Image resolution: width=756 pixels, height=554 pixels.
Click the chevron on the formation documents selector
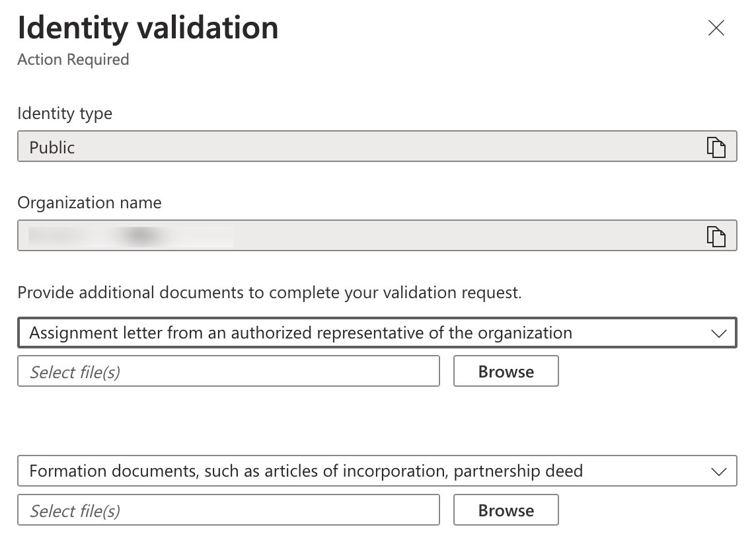coord(720,471)
